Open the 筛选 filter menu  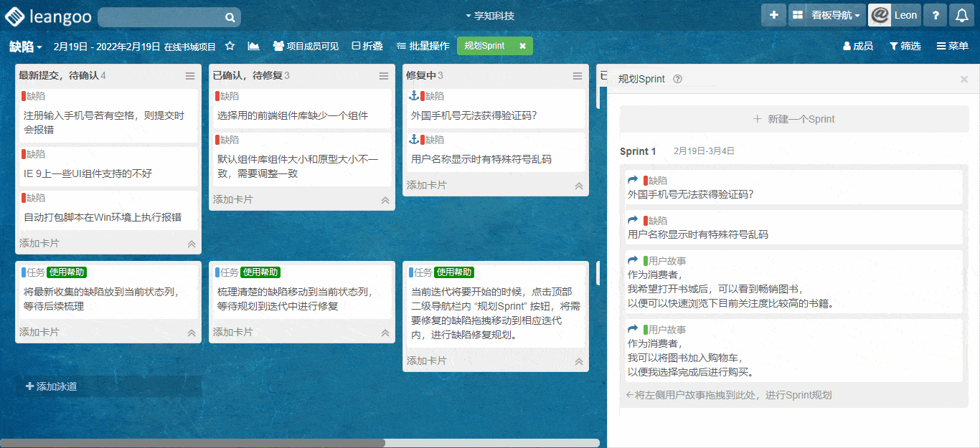pos(905,46)
